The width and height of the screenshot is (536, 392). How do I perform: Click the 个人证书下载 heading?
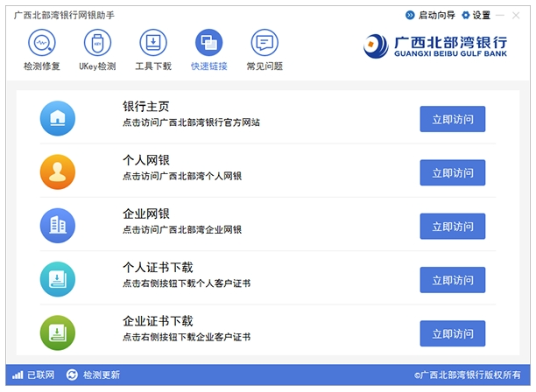pyautogui.click(x=158, y=268)
